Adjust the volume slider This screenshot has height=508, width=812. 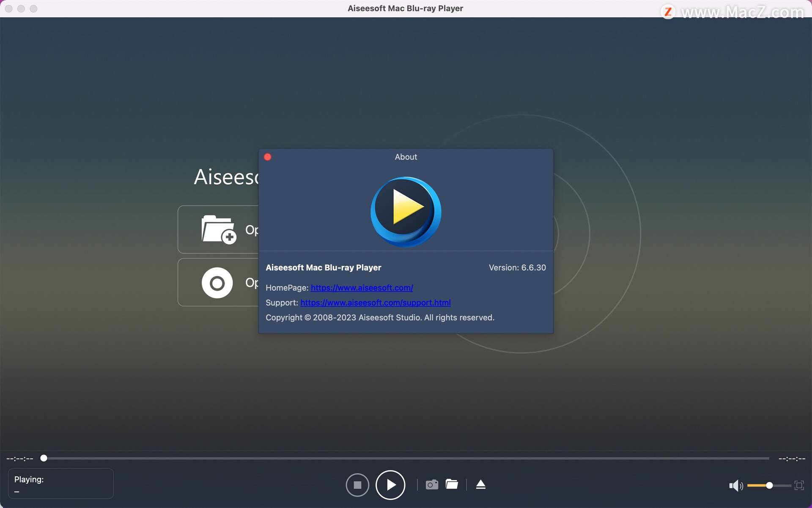tap(769, 486)
